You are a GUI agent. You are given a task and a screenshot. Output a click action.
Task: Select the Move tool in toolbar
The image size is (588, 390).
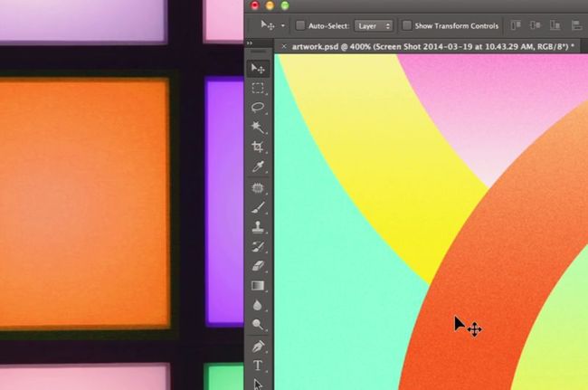click(259, 69)
